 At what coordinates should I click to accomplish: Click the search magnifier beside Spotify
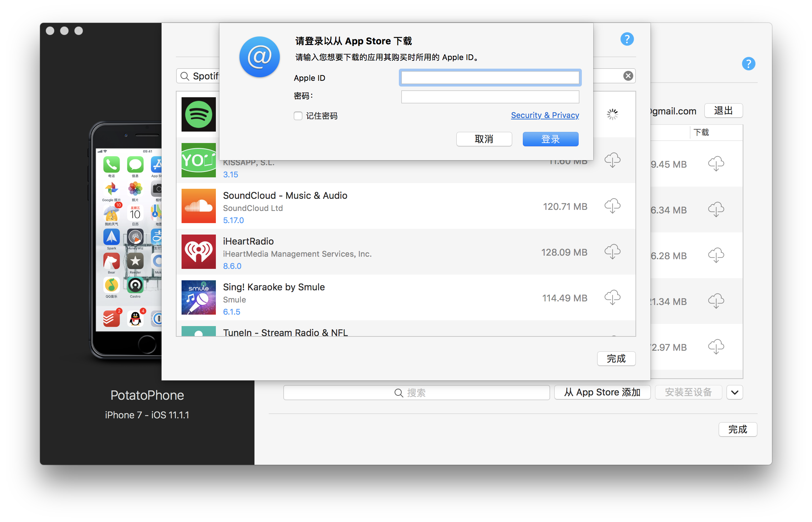point(184,76)
